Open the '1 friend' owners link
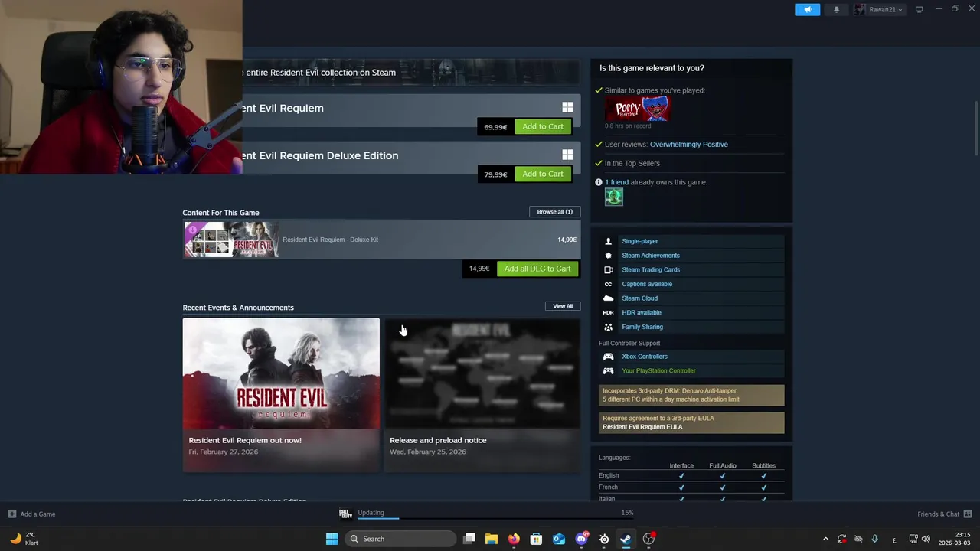The image size is (980, 551). [616, 182]
